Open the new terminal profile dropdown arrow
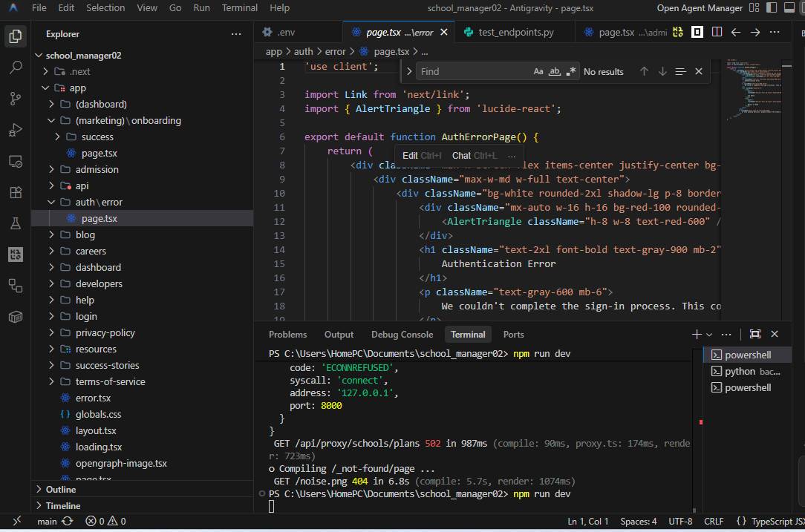805x532 pixels. click(709, 335)
